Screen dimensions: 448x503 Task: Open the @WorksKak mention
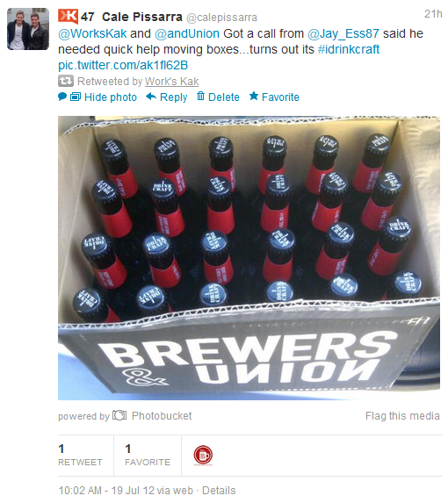[x=92, y=33]
